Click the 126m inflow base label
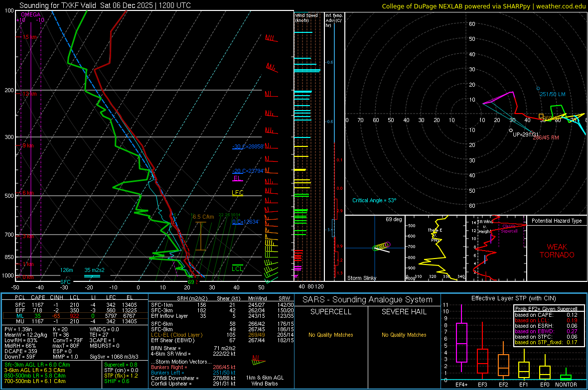Viewport: 588px width, 390px height. [66, 270]
